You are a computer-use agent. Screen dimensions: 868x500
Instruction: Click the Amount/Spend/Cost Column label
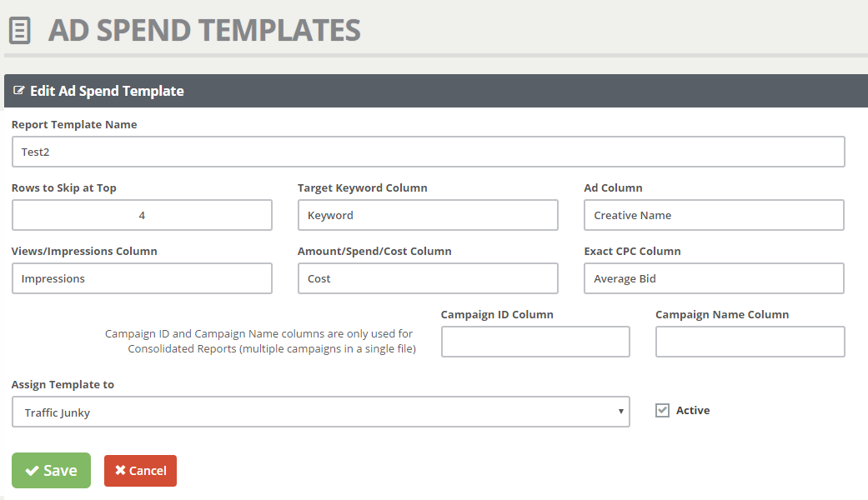pos(374,251)
